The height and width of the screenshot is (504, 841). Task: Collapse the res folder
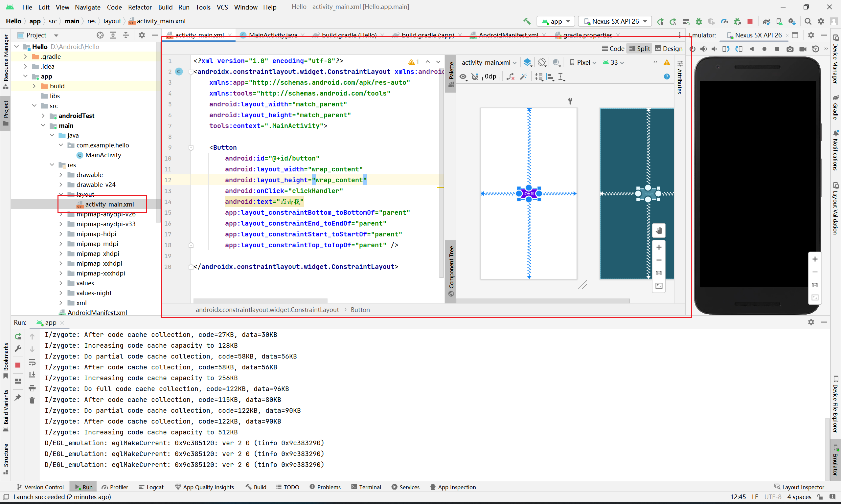click(52, 165)
